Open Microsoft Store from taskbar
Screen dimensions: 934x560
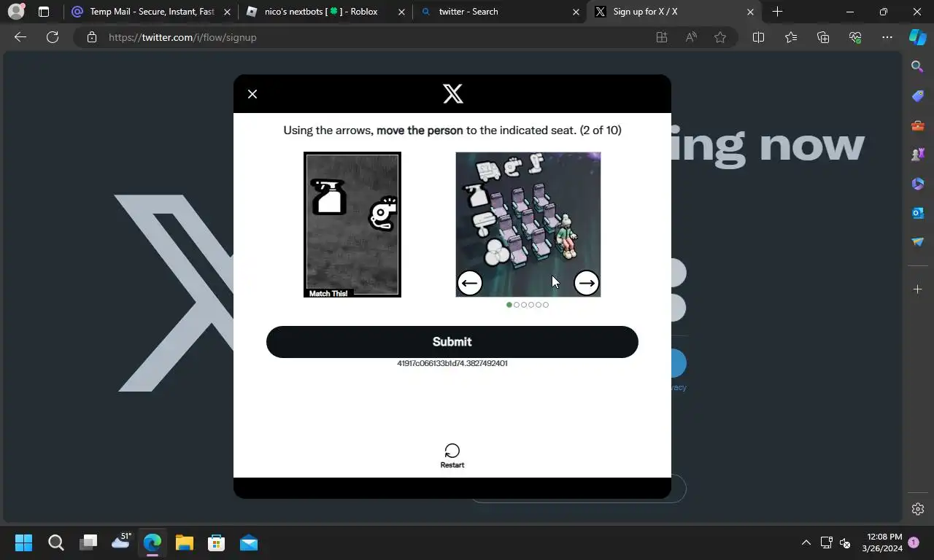[x=217, y=542]
